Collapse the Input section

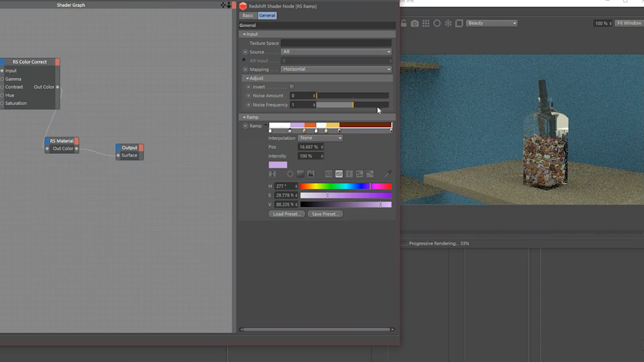coord(244,35)
